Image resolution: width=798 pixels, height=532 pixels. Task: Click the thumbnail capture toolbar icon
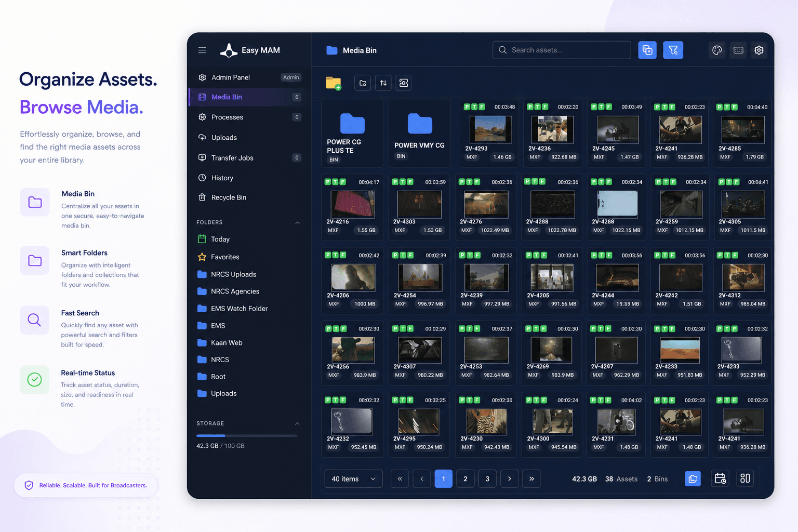(404, 83)
